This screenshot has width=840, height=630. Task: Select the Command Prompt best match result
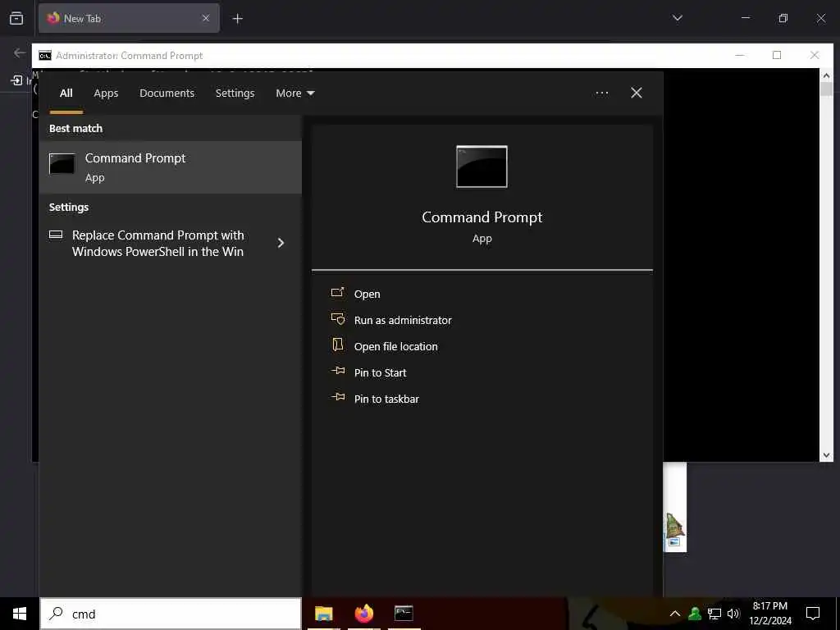[x=171, y=167]
